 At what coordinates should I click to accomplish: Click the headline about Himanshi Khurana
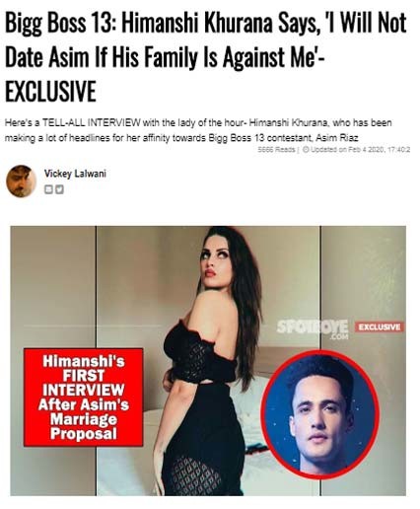pyautogui.click(x=206, y=57)
